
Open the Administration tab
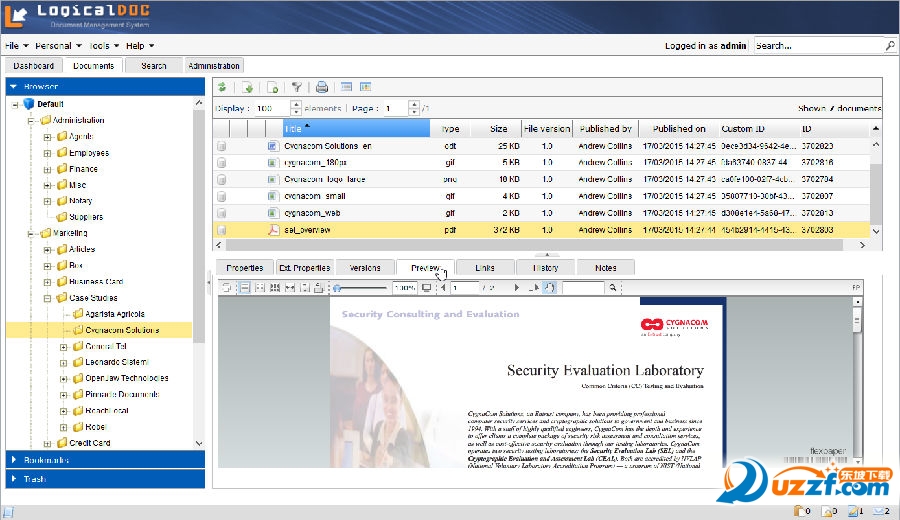[x=214, y=66]
